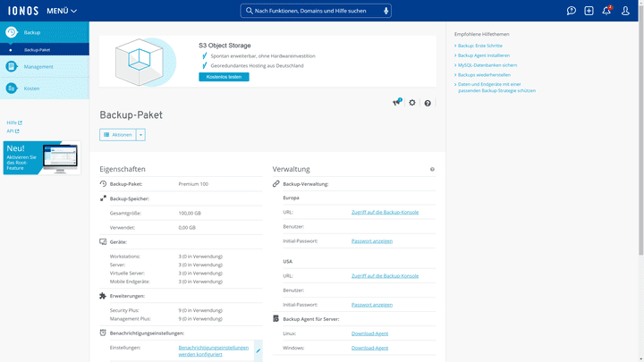Click the pencil icon to edit Benachrichtigungseinstellungen

pyautogui.click(x=258, y=350)
